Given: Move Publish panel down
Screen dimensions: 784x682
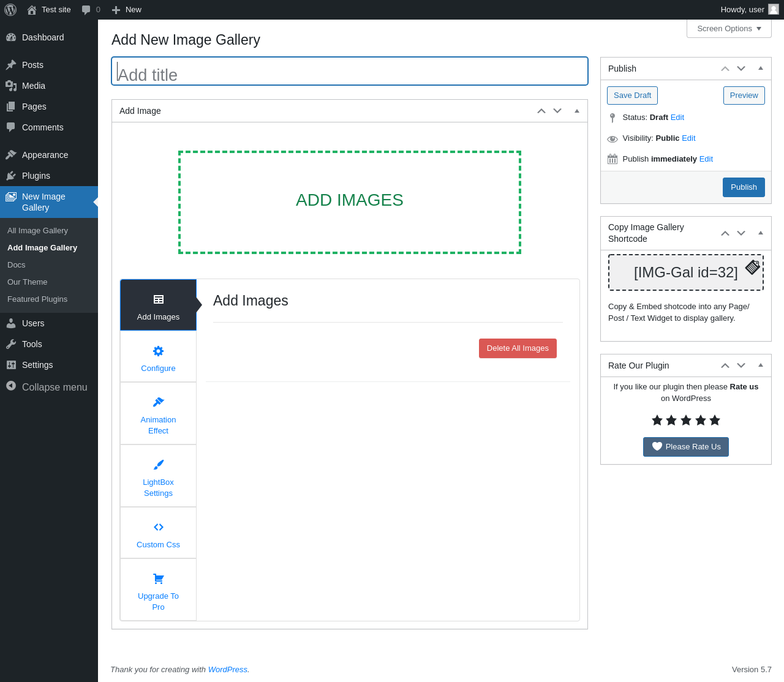Looking at the screenshot, I should pyautogui.click(x=741, y=69).
